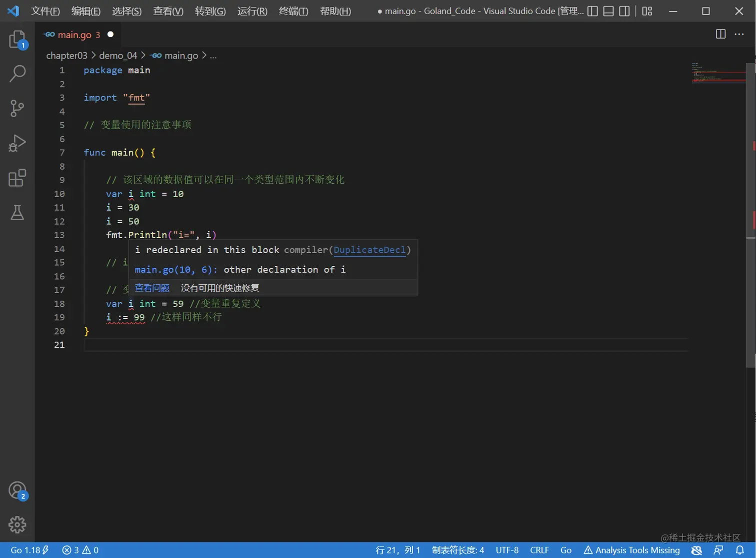Viewport: 756px width, 558px height.
Task: Change CRLF end of line sequence
Action: (539, 550)
